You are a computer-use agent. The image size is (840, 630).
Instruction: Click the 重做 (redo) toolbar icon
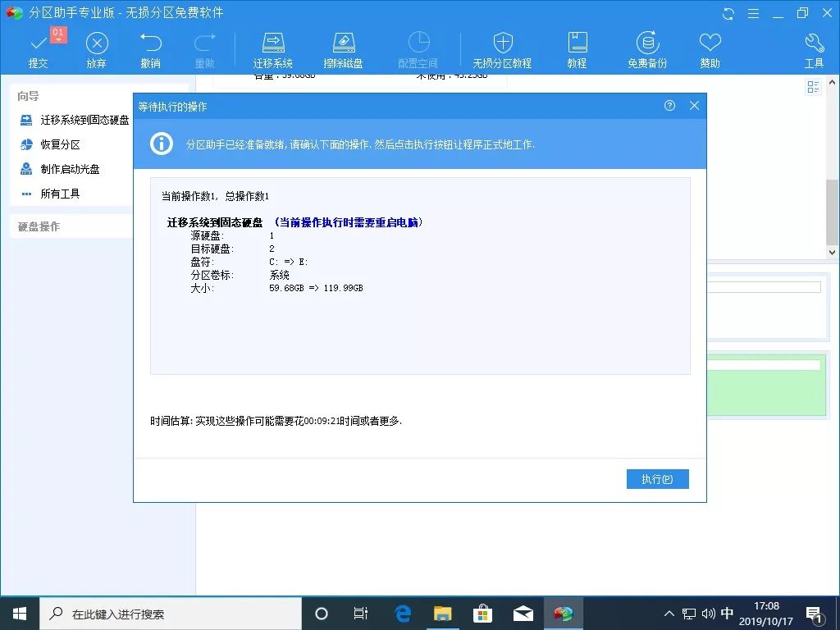click(x=204, y=50)
